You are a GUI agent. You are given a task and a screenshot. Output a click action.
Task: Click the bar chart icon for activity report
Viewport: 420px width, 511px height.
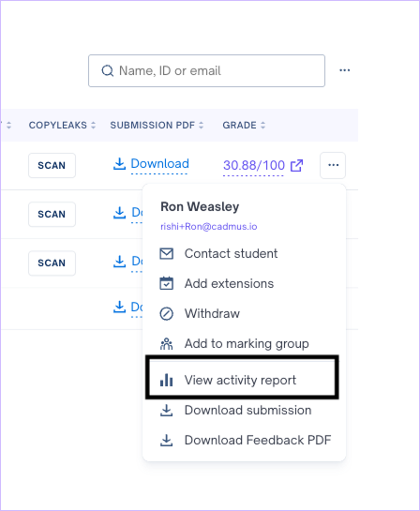click(167, 380)
